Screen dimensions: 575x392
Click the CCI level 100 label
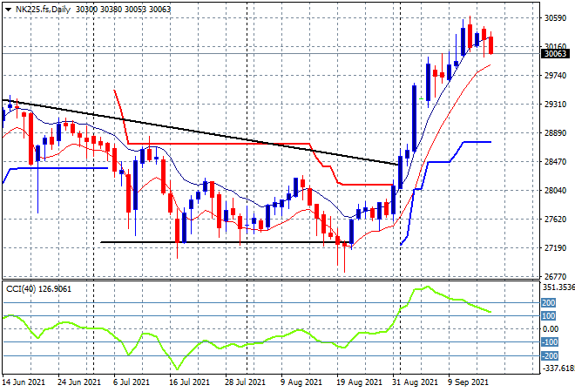coord(549,315)
